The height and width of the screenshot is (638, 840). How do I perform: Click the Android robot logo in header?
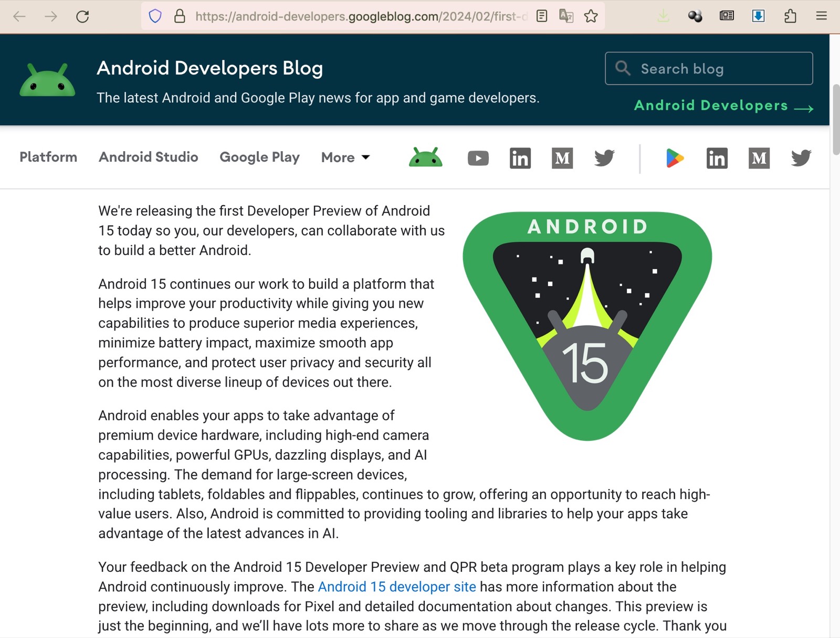coord(47,80)
